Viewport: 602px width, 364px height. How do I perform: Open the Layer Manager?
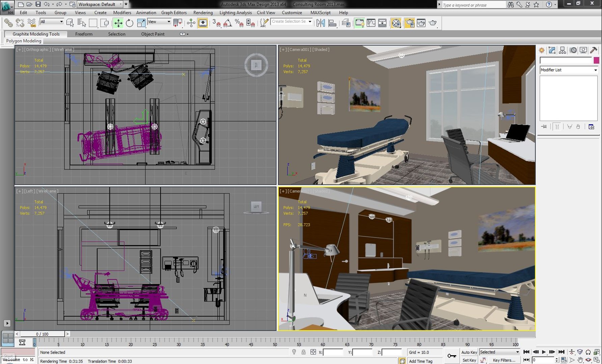(x=346, y=23)
